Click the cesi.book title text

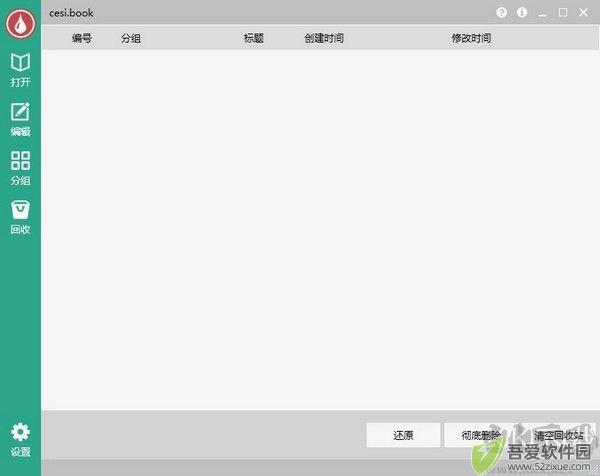click(71, 13)
